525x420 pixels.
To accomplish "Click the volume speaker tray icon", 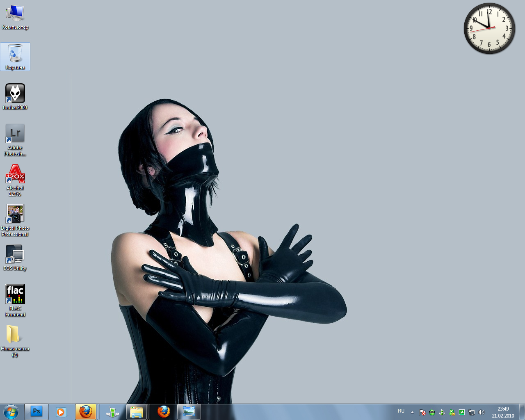I will tap(482, 412).
